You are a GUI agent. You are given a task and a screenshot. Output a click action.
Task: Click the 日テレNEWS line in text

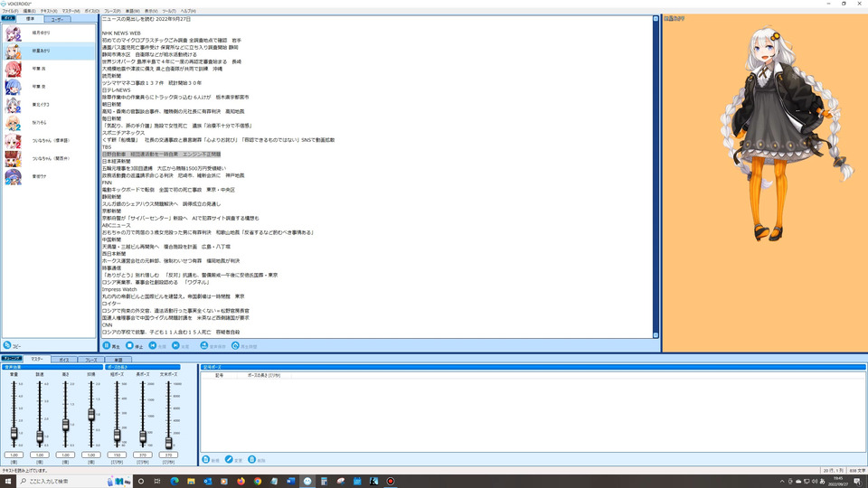[117, 90]
